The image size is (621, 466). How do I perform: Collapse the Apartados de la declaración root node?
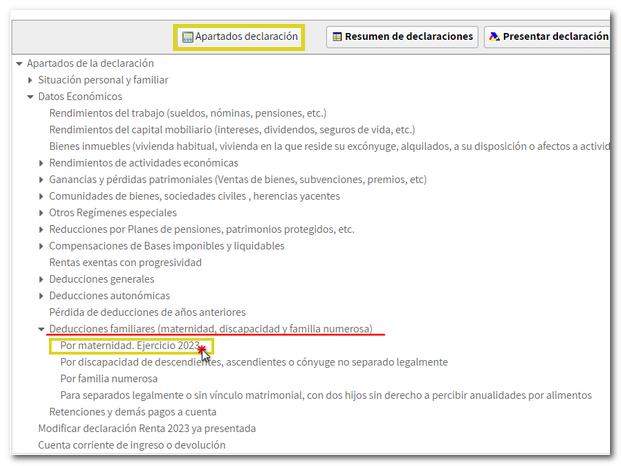[20, 64]
